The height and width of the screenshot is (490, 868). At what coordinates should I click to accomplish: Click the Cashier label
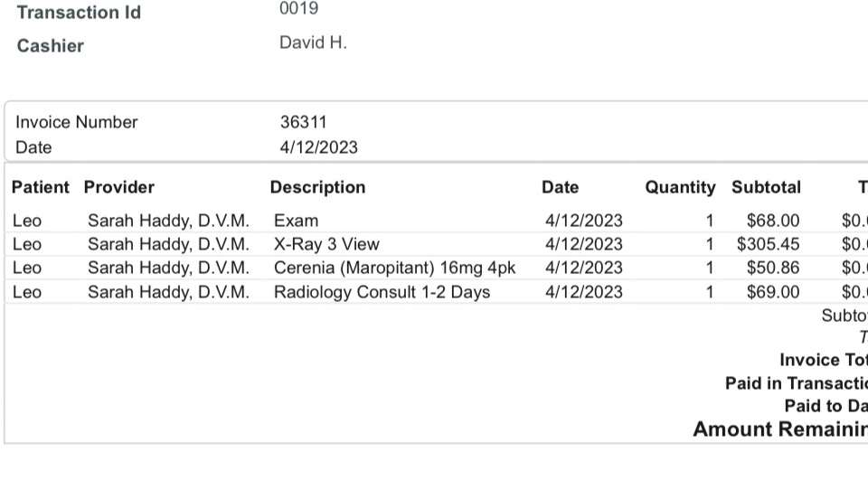[x=51, y=46]
